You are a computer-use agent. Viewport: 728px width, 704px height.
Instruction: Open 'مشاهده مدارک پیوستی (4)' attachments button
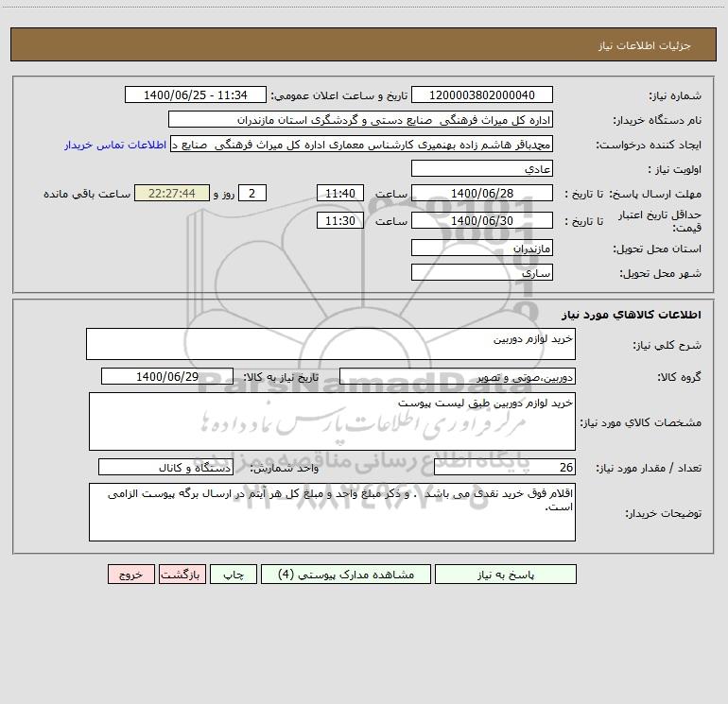[x=346, y=574]
